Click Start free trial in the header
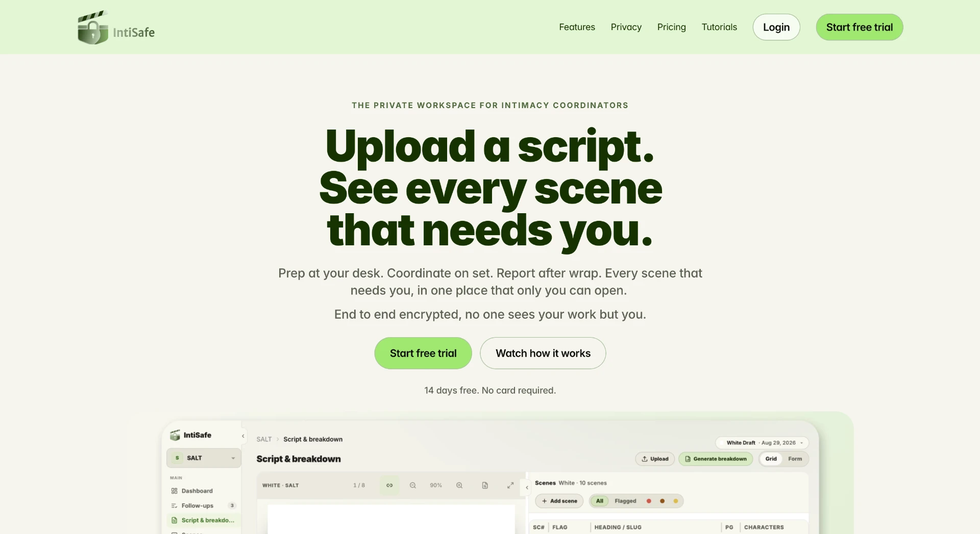The image size is (980, 534). 860,27
